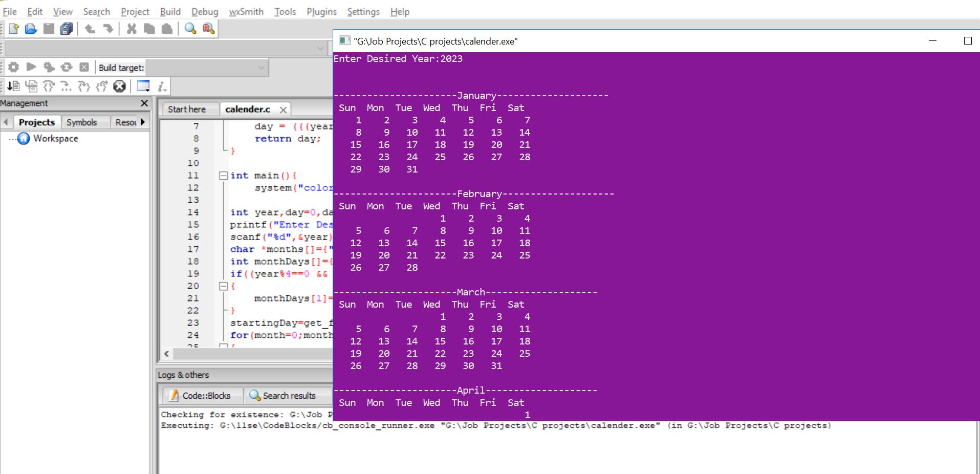Open the wxSmith menu
Viewport: 980px width, 474px height.
coord(246,11)
